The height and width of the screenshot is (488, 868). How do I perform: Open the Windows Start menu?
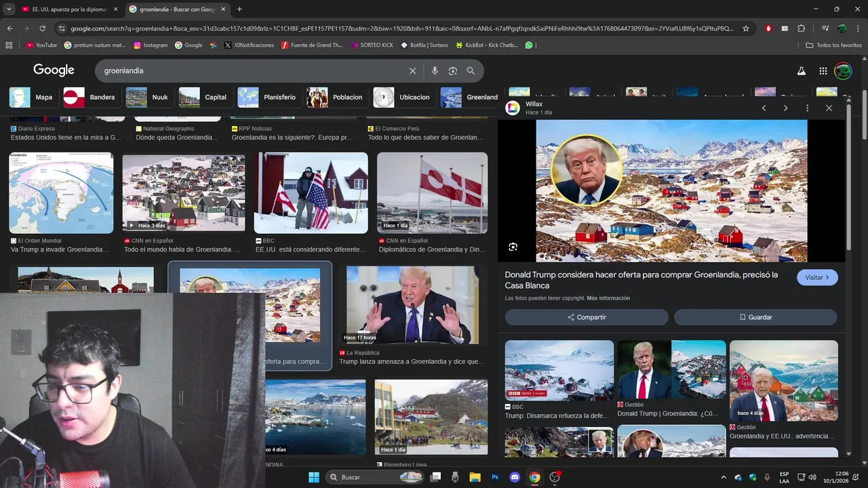[x=314, y=477]
